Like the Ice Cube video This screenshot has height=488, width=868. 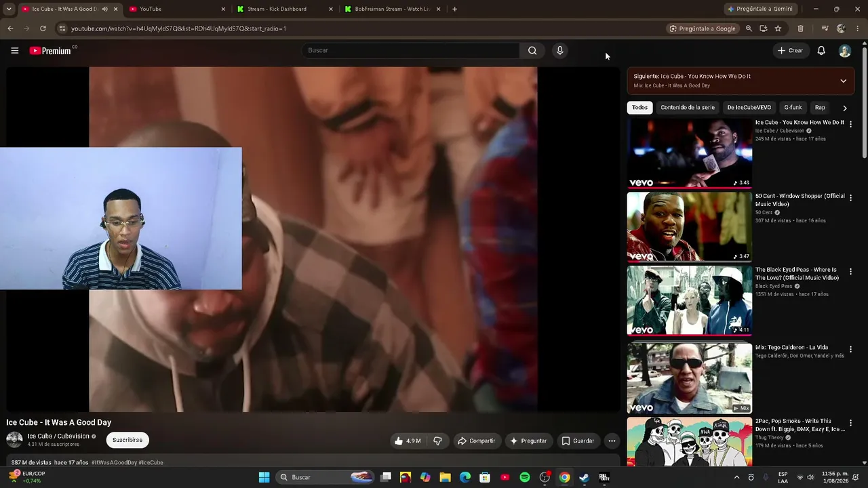click(x=408, y=441)
